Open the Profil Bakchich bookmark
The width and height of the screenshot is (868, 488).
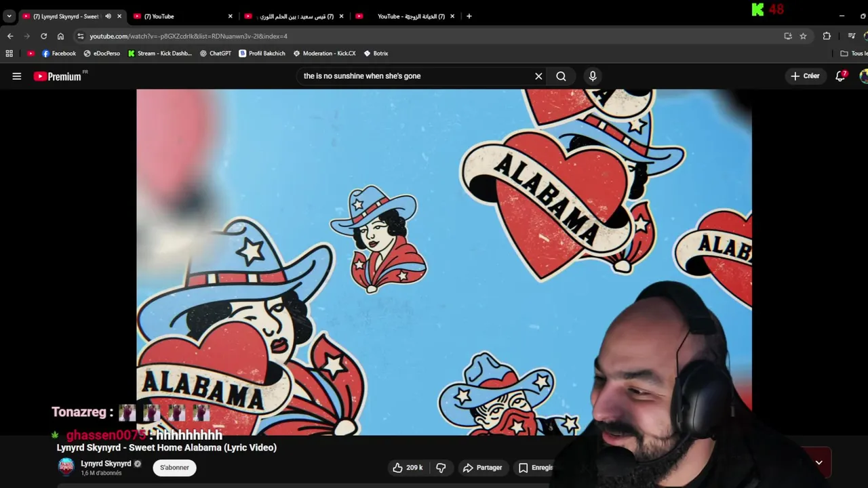click(x=262, y=54)
